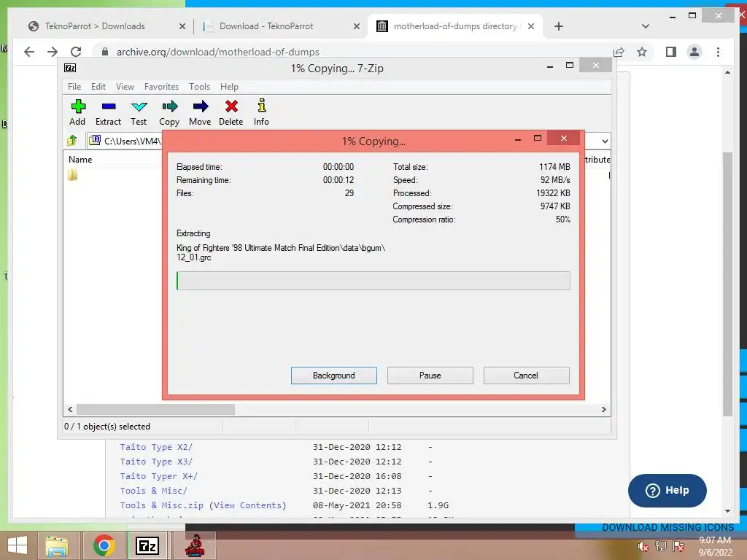Close the Download - TeknoParrot tab
Image resolution: width=747 pixels, height=560 pixels.
coord(356,27)
